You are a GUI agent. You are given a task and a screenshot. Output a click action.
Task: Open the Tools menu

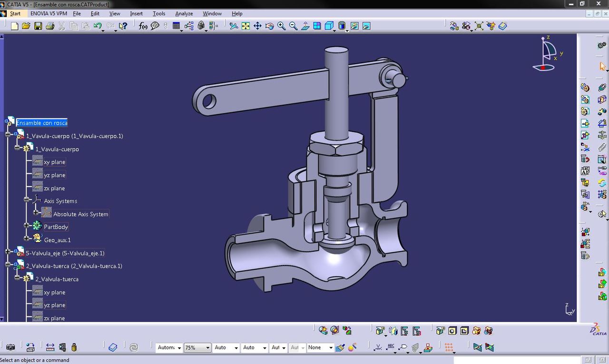[x=159, y=13]
